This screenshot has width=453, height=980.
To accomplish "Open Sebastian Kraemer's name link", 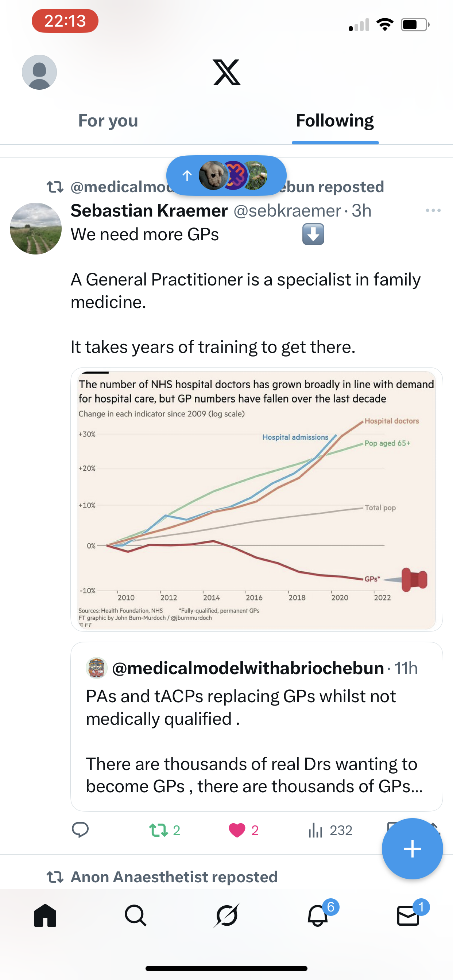I will 149,210.
